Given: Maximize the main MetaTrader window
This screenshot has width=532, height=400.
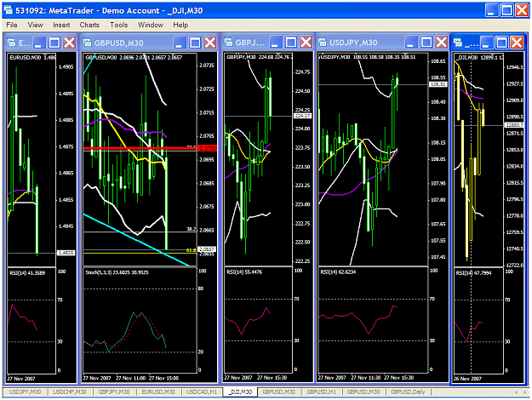Looking at the screenshot, I should point(507,10).
